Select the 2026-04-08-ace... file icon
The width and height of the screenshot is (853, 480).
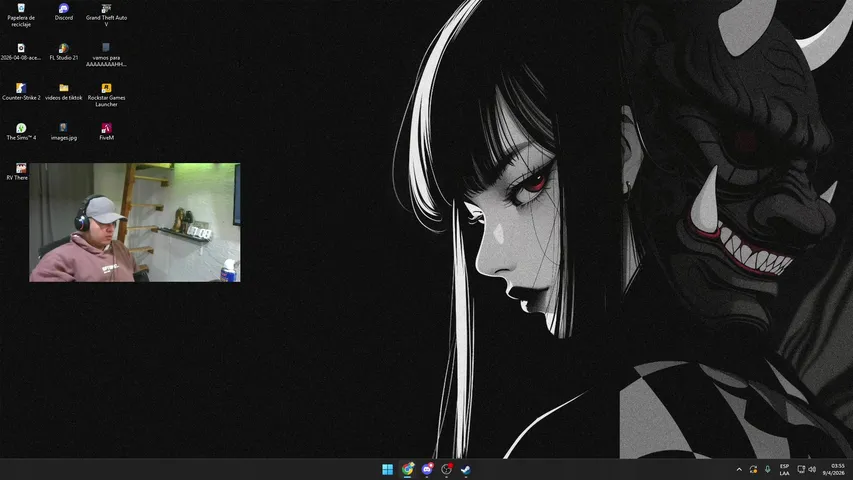[x=21, y=52]
